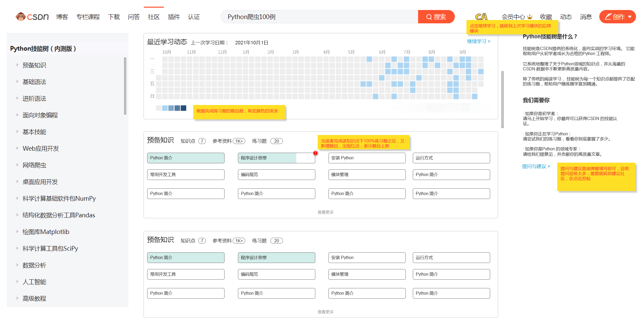Open the 博客 nav item

point(62,17)
